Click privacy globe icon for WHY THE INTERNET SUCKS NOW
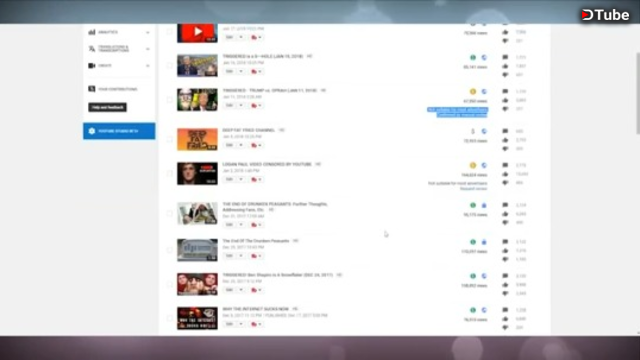Screen dimensions: 640x360 pyautogui.click(x=484, y=310)
